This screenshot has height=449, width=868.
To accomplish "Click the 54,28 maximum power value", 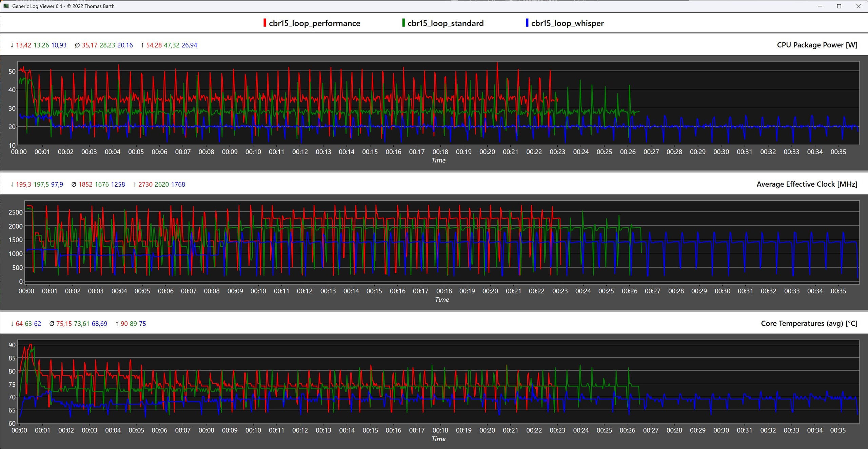I will click(x=154, y=45).
